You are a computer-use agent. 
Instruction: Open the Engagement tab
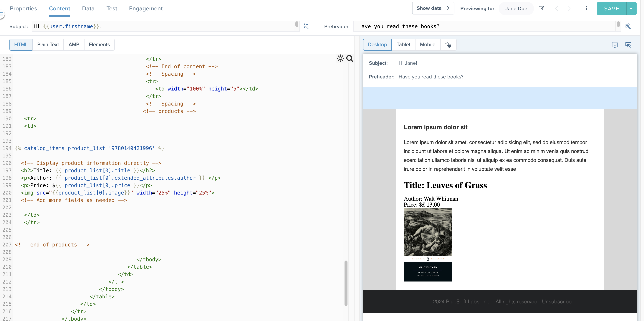tap(146, 9)
